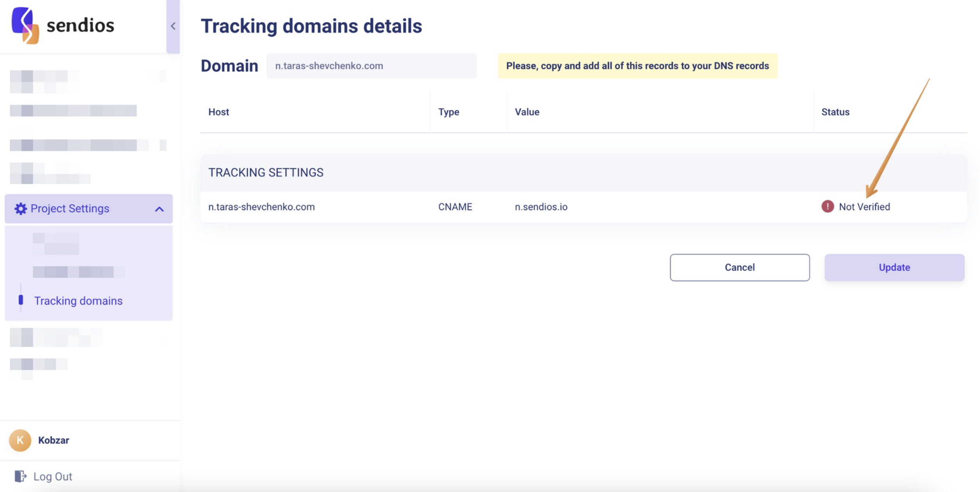Click the Not Verified status text
This screenshot has width=980, height=492.
point(864,207)
